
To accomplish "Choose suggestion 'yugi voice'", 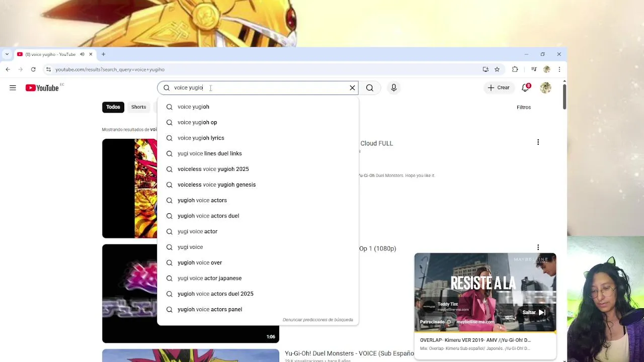I will pos(258,247).
